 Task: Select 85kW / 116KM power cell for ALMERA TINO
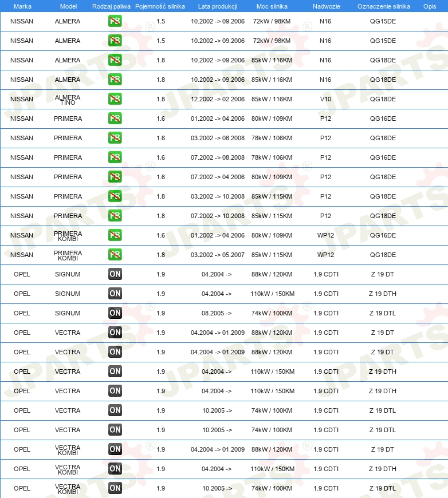[272, 99]
